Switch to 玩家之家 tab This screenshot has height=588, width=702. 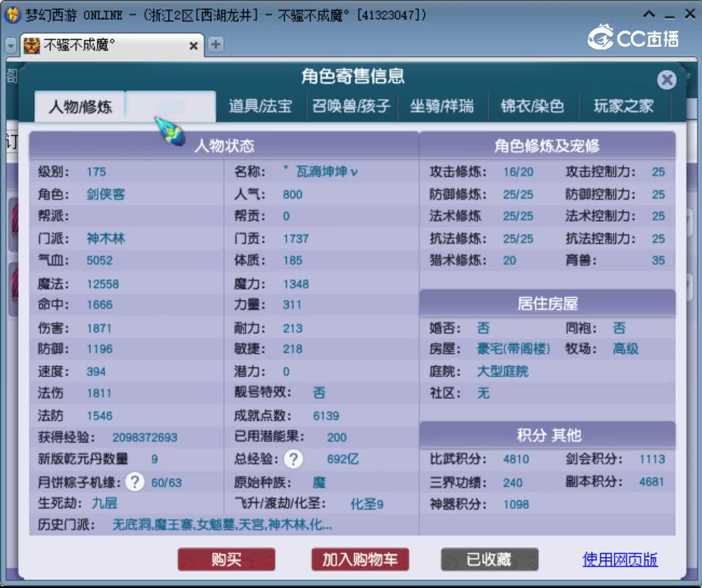tap(624, 106)
